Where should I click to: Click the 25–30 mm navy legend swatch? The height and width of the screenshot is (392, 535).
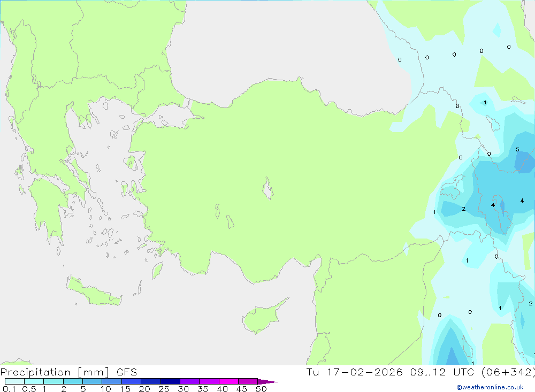[x=170, y=381]
